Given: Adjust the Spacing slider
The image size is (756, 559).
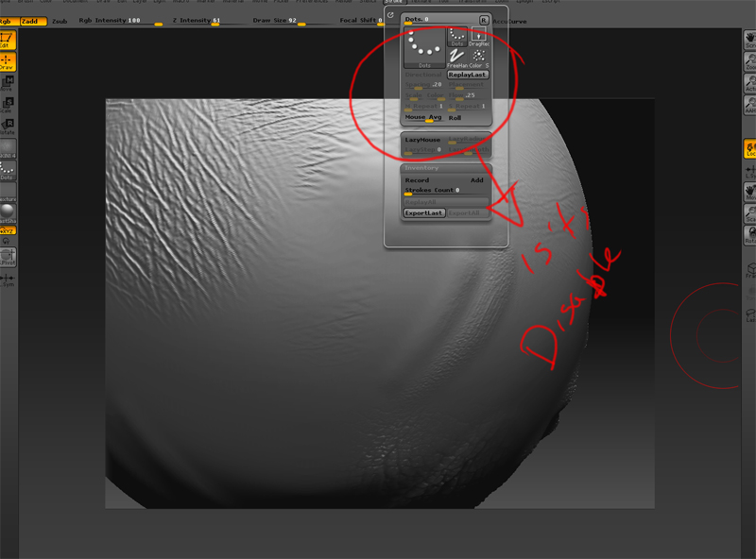Looking at the screenshot, I should click(423, 85).
